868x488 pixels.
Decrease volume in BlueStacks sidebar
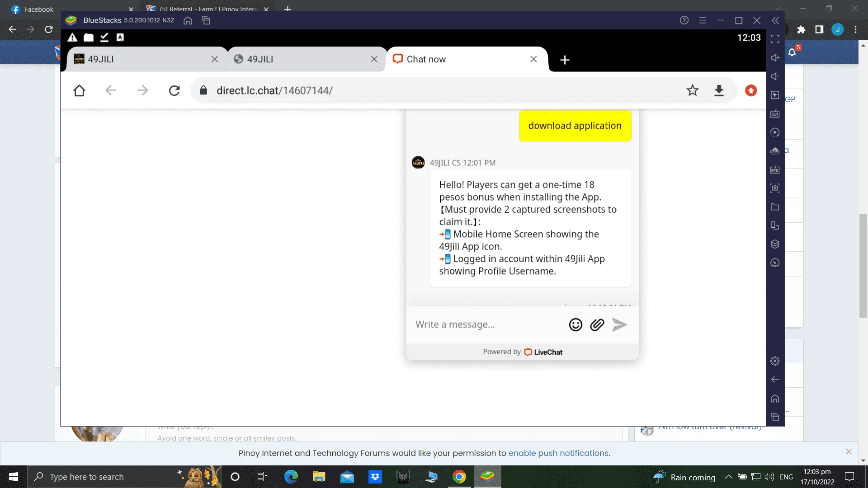[775, 76]
